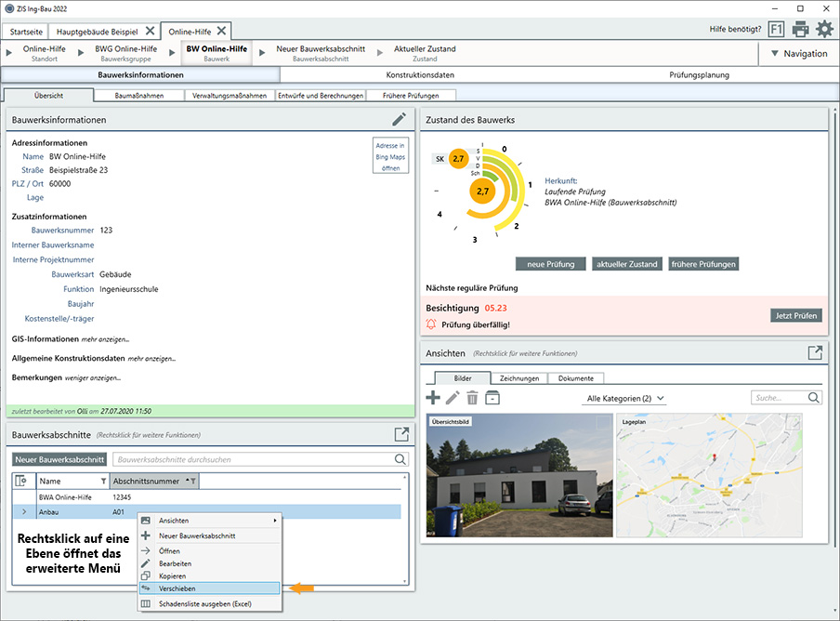Image resolution: width=840 pixels, height=621 pixels.
Task: Close the Hauptgebäude Beispiel tab
Action: 151,31
